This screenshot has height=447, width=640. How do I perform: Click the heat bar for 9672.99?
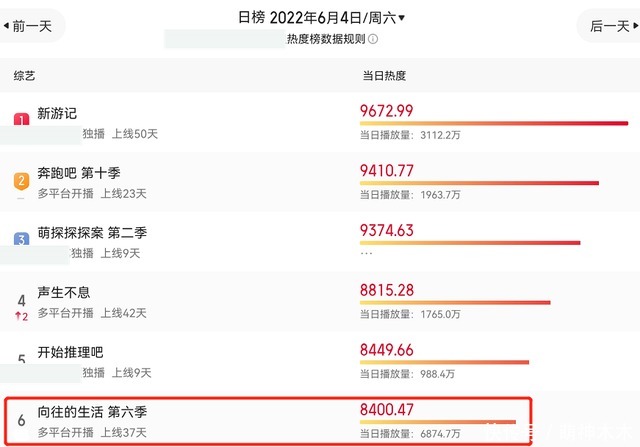coord(493,123)
